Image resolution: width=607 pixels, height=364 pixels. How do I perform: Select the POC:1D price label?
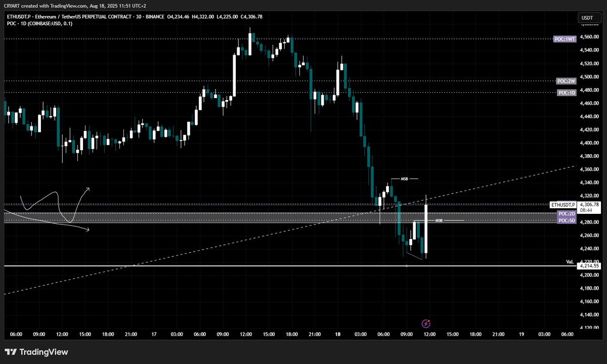coord(567,93)
